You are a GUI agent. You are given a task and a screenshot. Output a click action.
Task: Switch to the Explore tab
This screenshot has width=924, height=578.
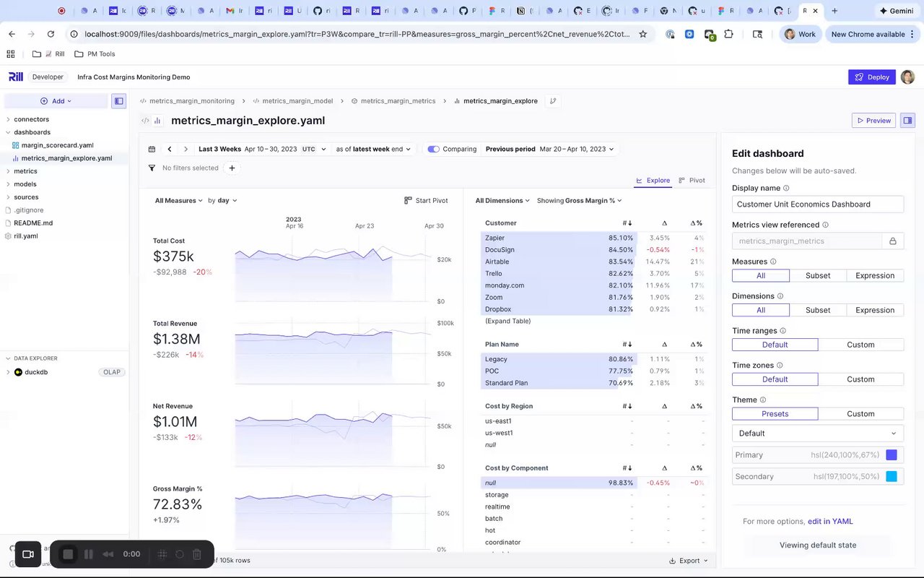pyautogui.click(x=653, y=181)
